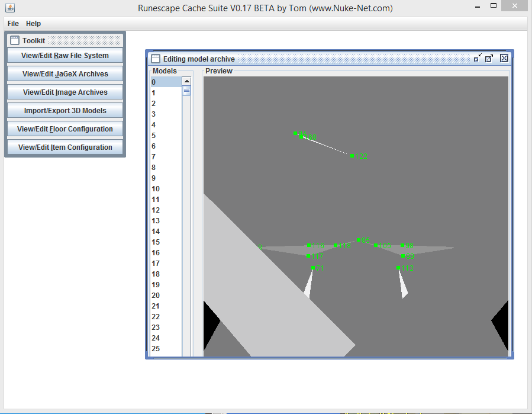Maximize the Editing model archive internal frame
Screen dimensions: 532x414
click(489, 58)
